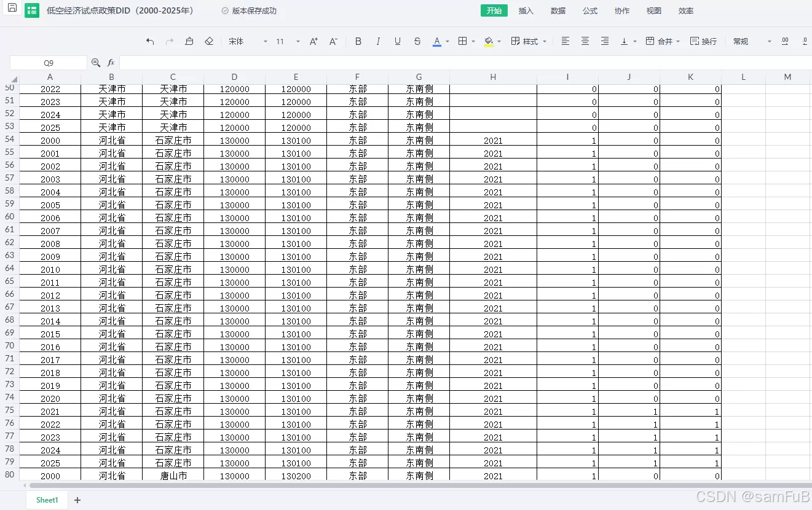Click the vertical alignment icon

click(x=625, y=41)
